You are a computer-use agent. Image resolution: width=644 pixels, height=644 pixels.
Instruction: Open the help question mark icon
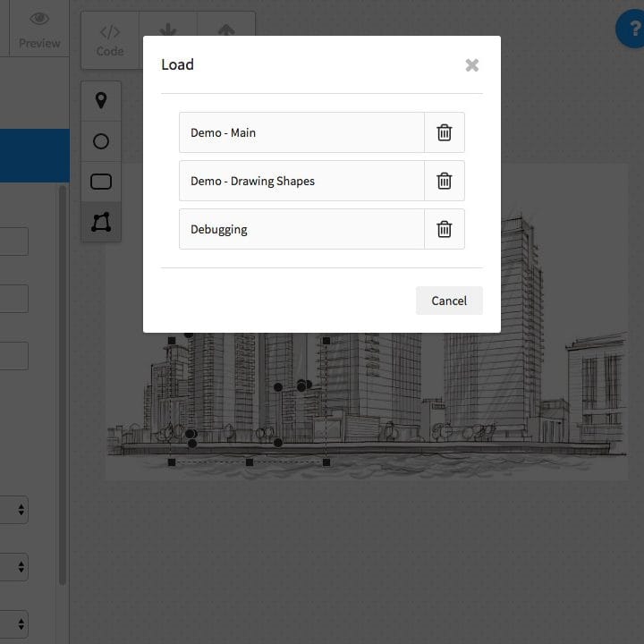pos(632,30)
